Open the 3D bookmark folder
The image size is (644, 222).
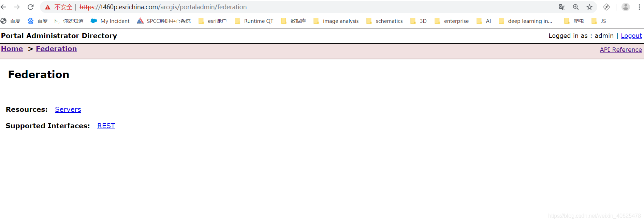419,21
